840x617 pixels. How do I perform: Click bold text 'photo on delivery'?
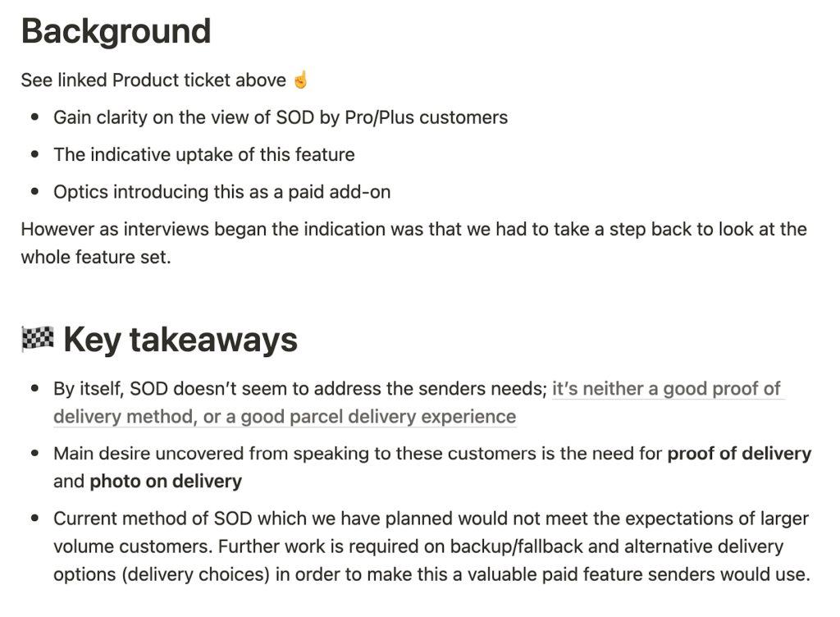[166, 481]
